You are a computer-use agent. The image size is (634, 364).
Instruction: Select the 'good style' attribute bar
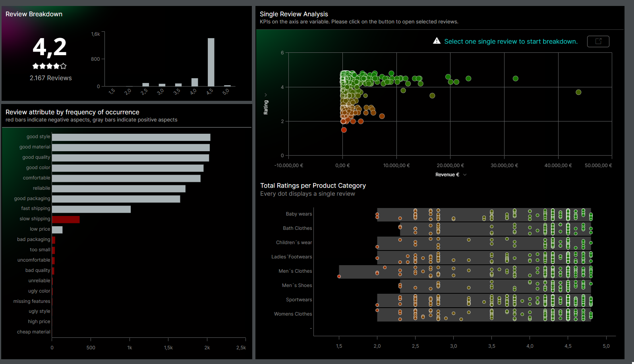131,137
